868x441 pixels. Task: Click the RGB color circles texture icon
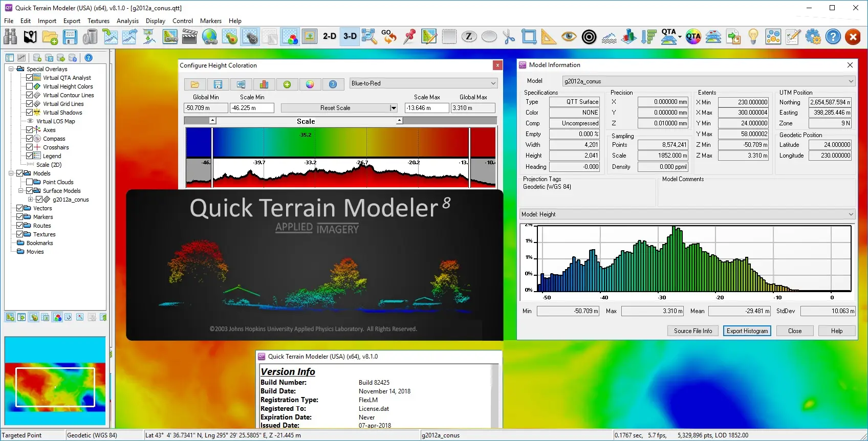(x=290, y=37)
